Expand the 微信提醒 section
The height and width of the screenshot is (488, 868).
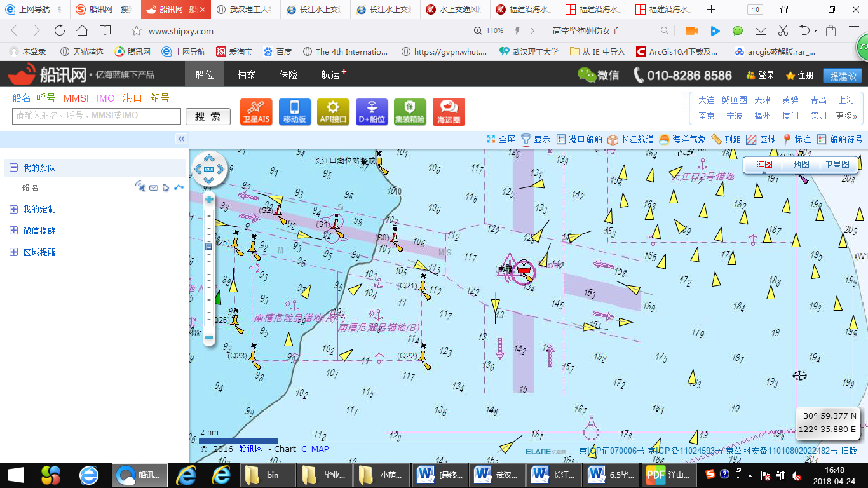(13, 231)
